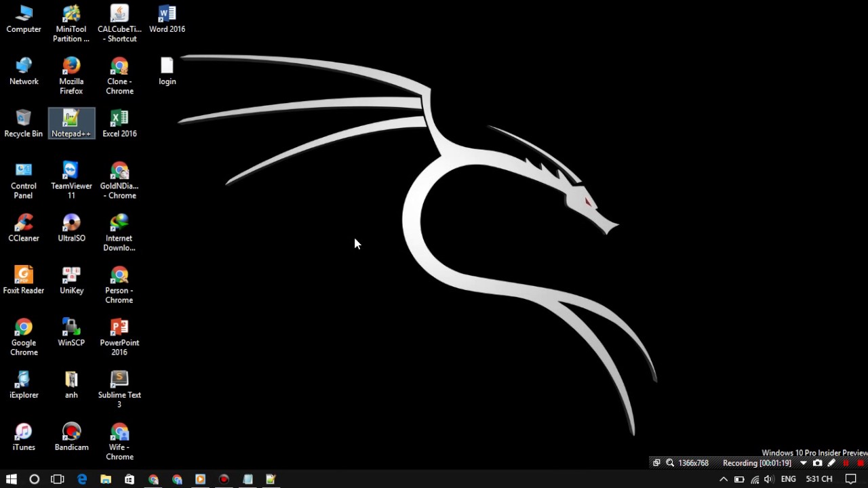
Task: Open the Notepad++ desktop icon
Action: [71, 123]
